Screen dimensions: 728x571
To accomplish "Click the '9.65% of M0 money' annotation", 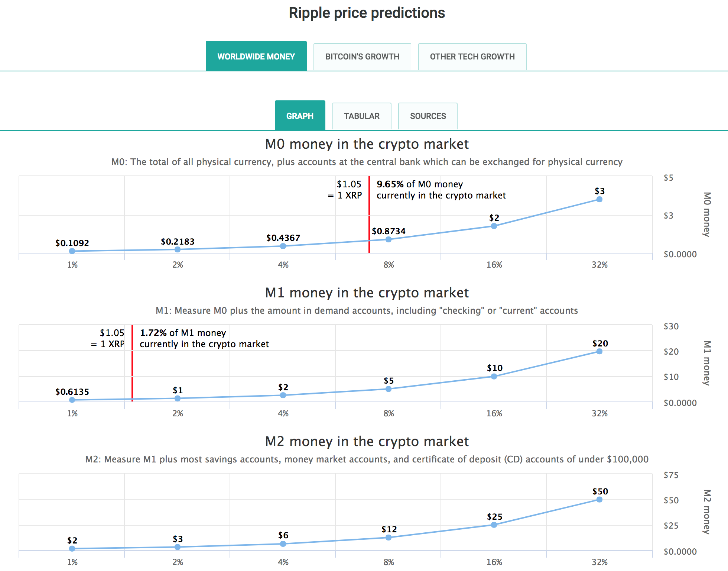I will (441, 190).
